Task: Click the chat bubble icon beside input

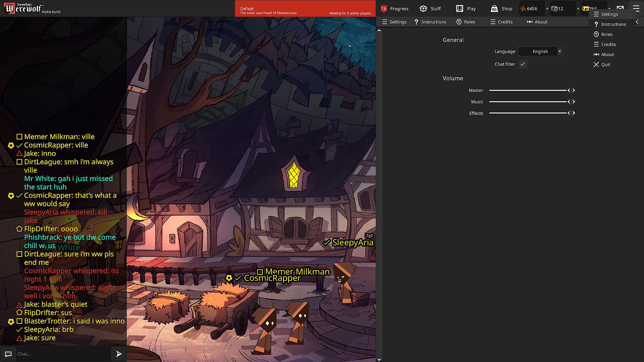Action: pyautogui.click(x=8, y=354)
